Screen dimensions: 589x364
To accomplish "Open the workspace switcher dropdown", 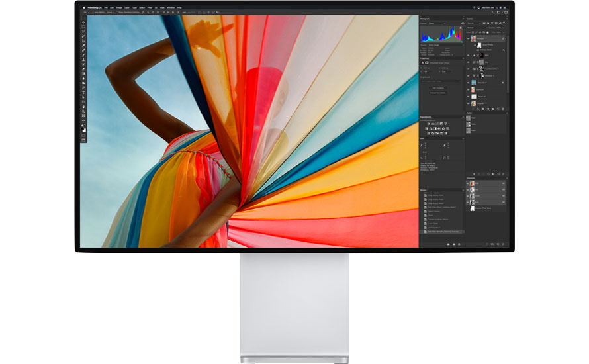I will coord(500,12).
